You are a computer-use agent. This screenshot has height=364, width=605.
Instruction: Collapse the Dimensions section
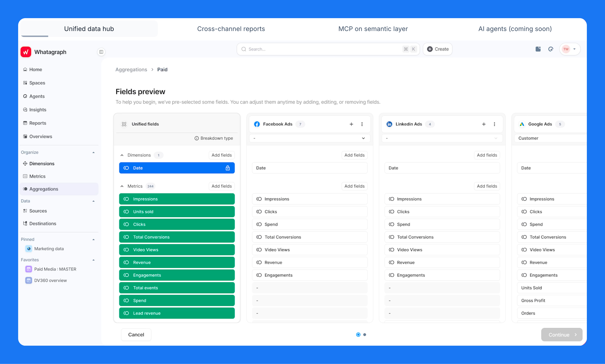coord(122,155)
